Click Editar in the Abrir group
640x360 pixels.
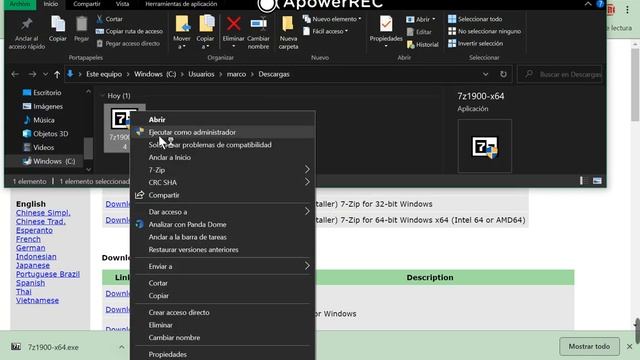pos(419,32)
